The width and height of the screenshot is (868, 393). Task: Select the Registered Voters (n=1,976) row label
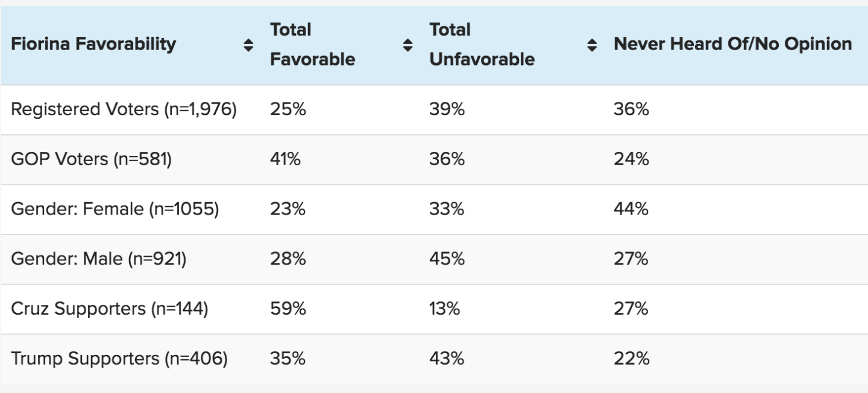pos(124,110)
